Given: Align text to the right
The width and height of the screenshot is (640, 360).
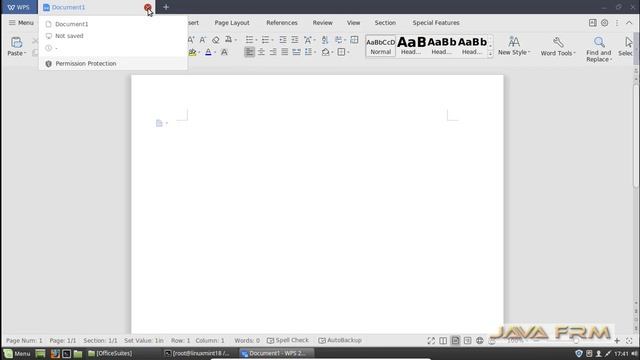Looking at the screenshot, I should [x=273, y=52].
